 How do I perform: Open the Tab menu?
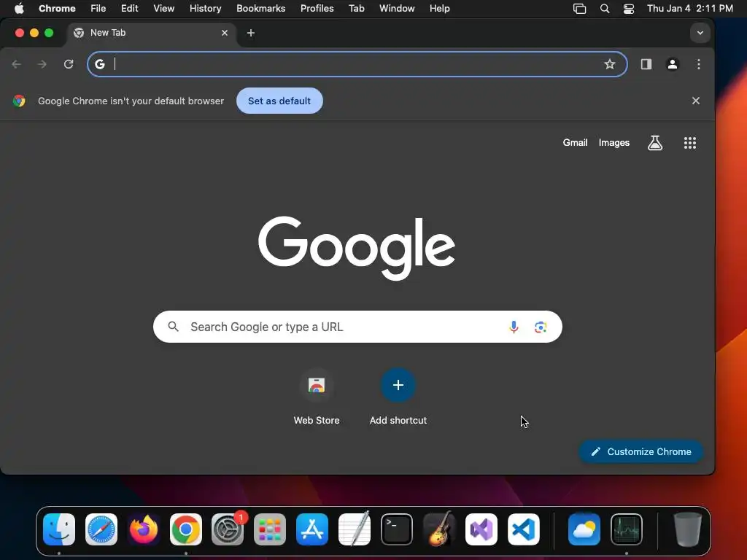point(356,8)
